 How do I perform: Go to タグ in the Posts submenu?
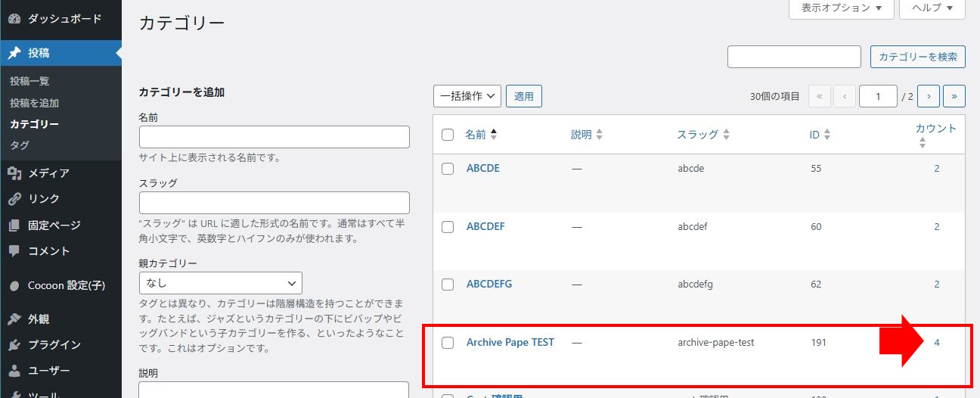tap(20, 145)
